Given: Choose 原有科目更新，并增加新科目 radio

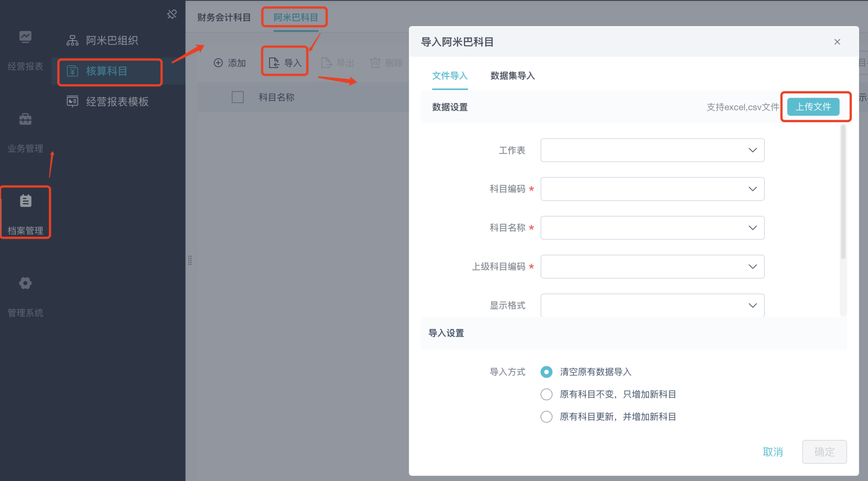Looking at the screenshot, I should point(546,417).
